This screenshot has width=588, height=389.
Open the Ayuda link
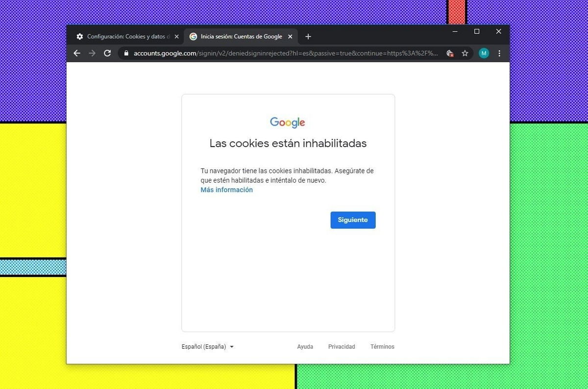(305, 346)
